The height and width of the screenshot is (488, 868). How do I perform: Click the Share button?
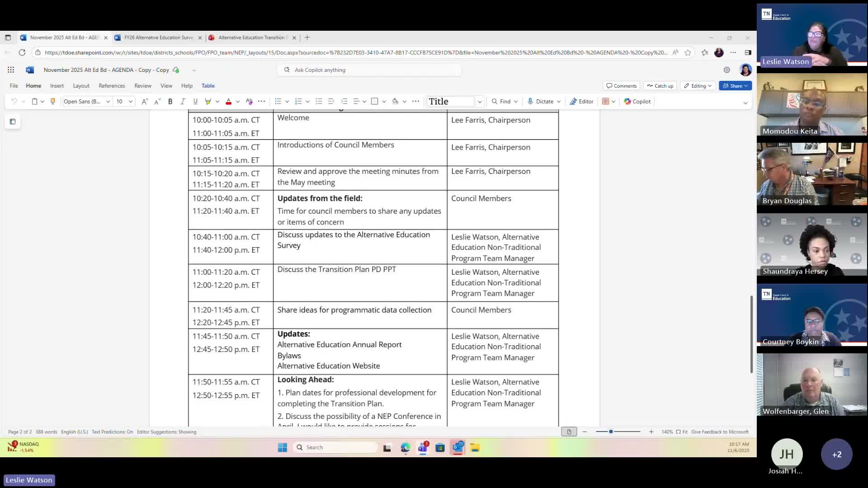732,86
